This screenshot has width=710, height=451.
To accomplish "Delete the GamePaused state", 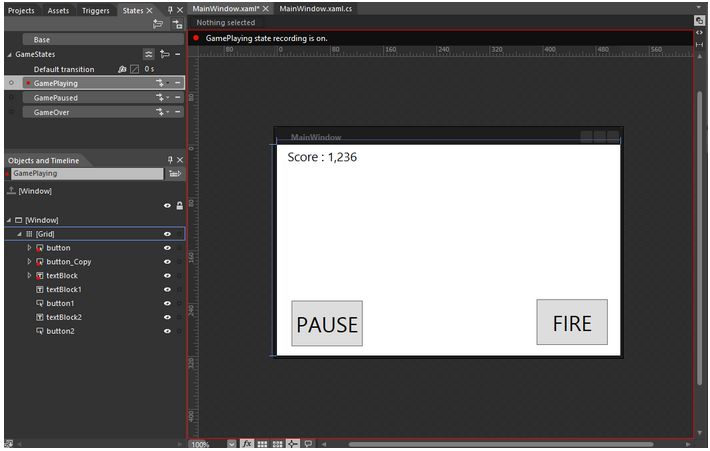I will click(x=178, y=98).
